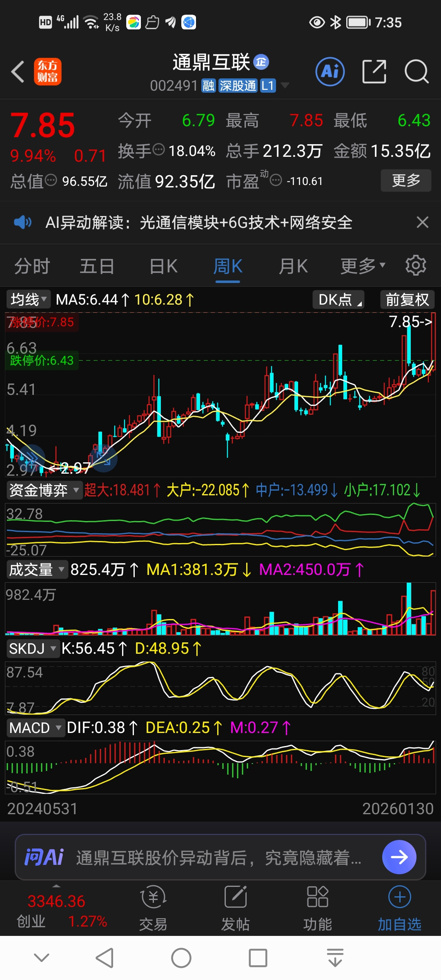Tap the end date 20260130
Image resolution: width=441 pixels, height=980 pixels.
tap(398, 808)
